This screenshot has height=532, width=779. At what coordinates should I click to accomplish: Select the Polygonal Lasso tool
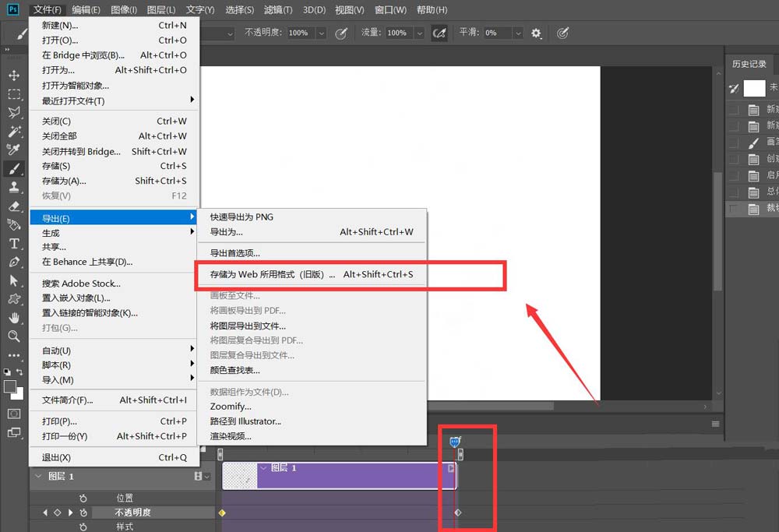click(x=14, y=113)
